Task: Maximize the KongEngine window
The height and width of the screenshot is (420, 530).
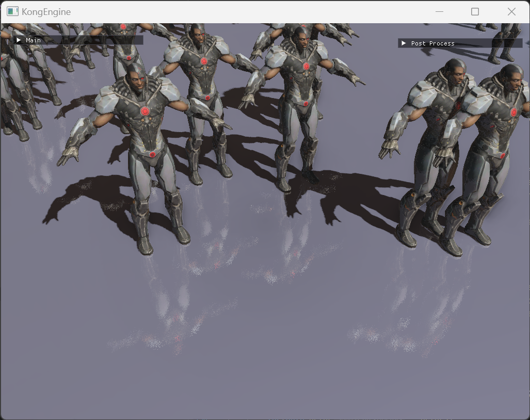Action: 475,11
